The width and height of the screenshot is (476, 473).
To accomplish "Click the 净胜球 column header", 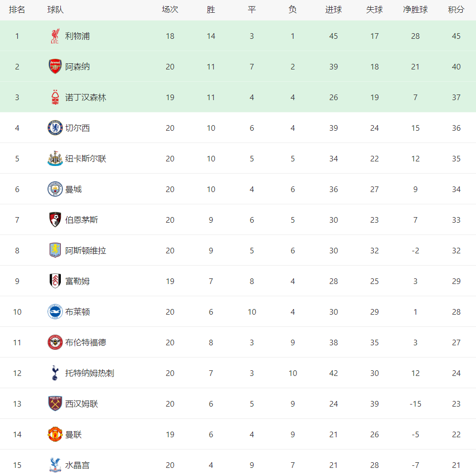I will tap(415, 10).
